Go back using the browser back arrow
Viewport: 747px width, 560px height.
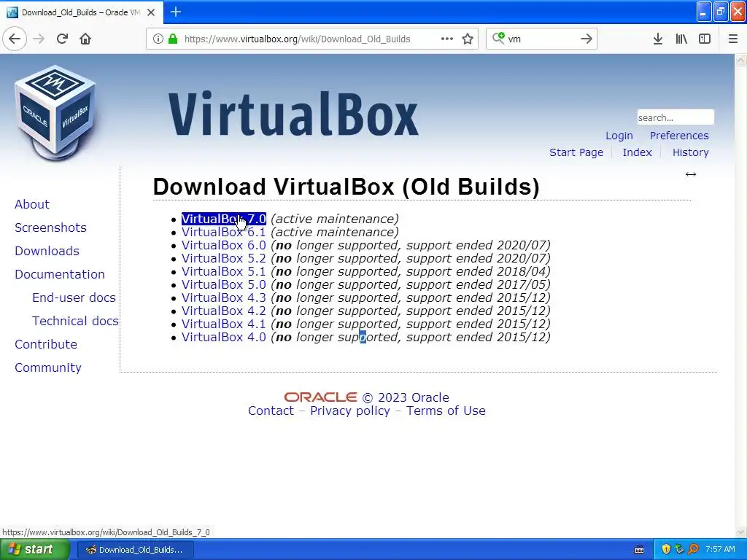point(15,39)
